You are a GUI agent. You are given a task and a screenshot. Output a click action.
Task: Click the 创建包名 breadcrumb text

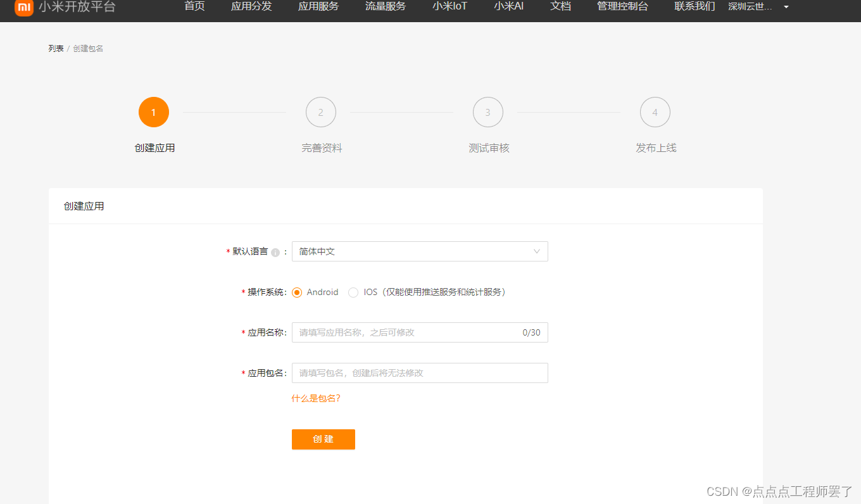tap(88, 49)
